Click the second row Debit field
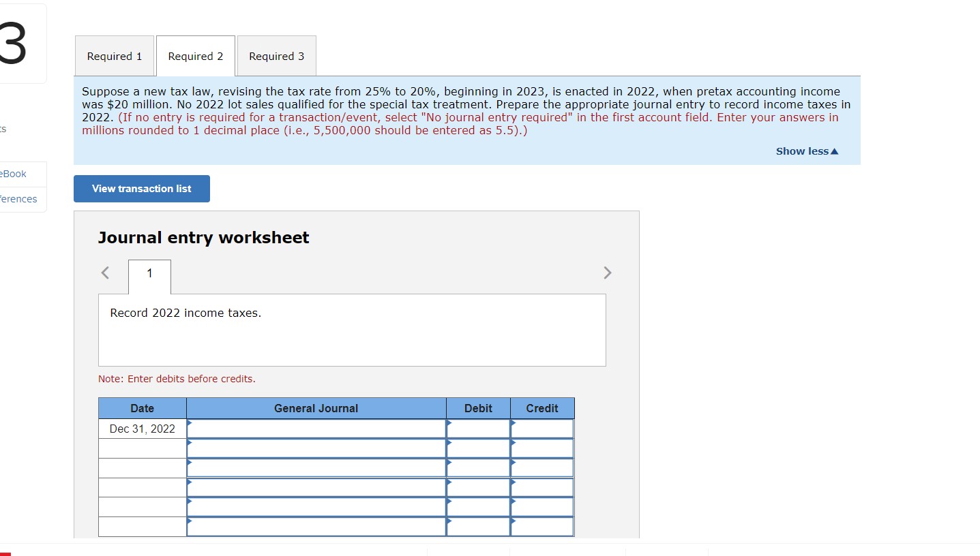The width and height of the screenshot is (980, 556). pos(478,448)
